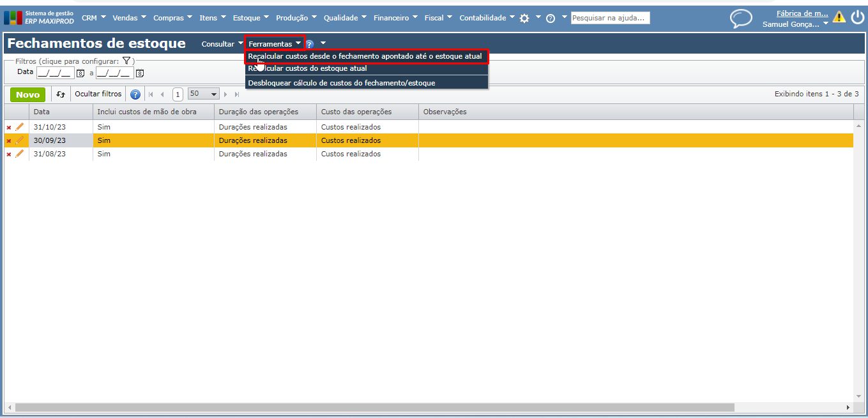This screenshot has width=868, height=418.
Task: Select the 31/10/23 date cell
Action: [61, 127]
